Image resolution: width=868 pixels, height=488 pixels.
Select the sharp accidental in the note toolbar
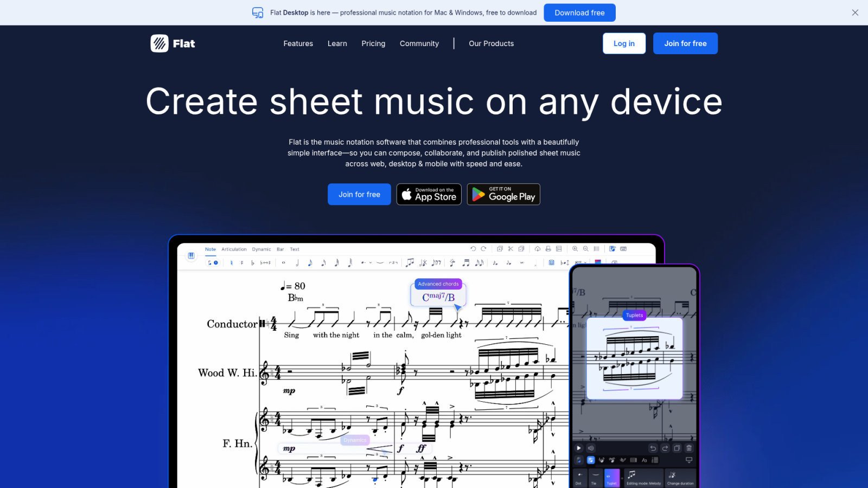(242, 263)
